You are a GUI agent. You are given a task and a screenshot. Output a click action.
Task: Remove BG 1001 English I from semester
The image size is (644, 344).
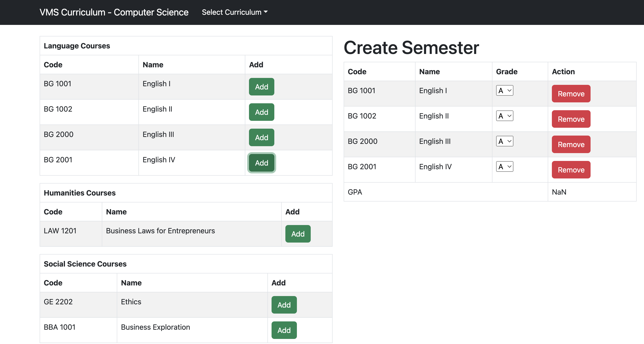(571, 94)
